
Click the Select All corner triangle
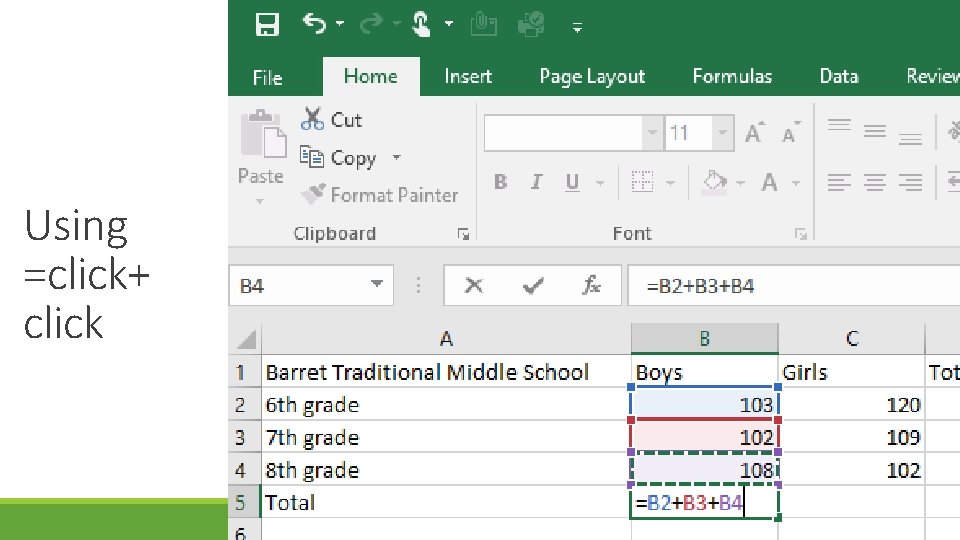246,339
